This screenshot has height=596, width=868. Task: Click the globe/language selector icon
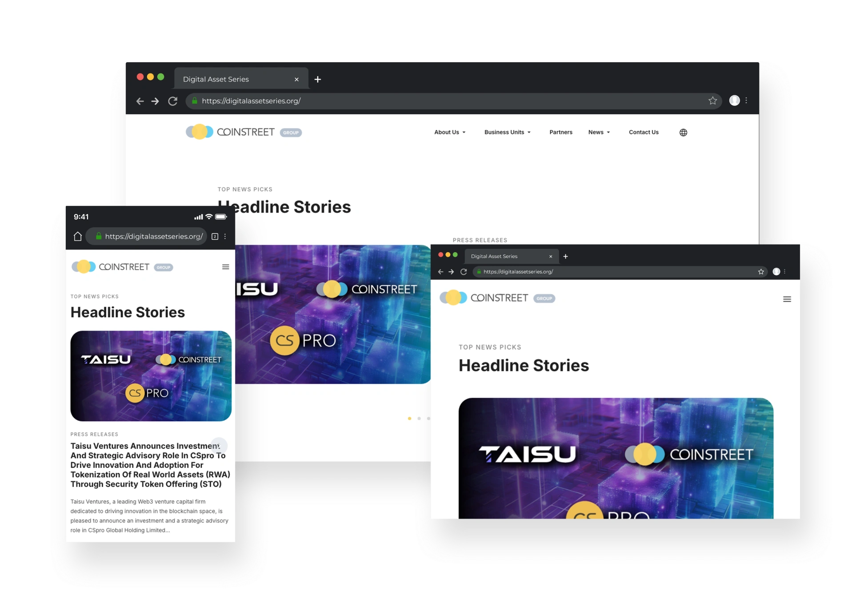[x=684, y=131]
